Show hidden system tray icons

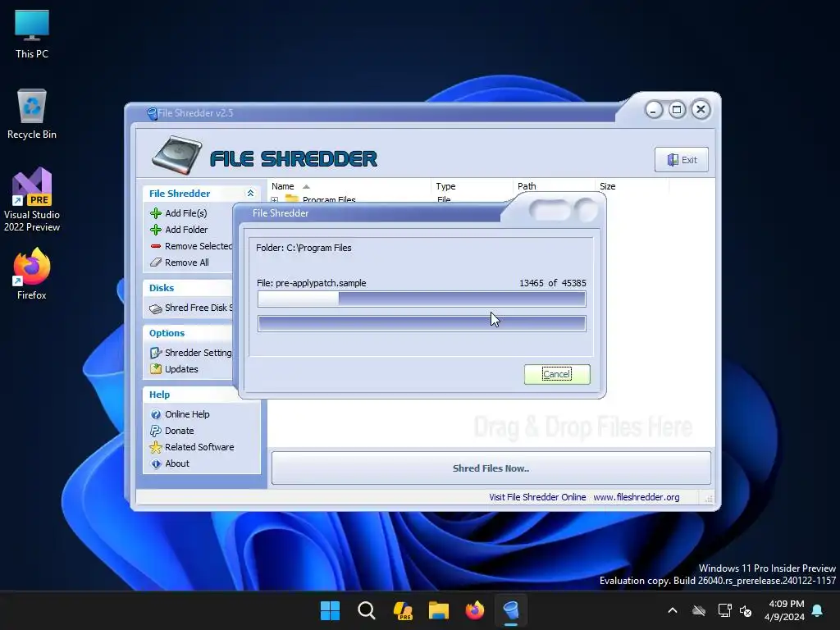[673, 610]
